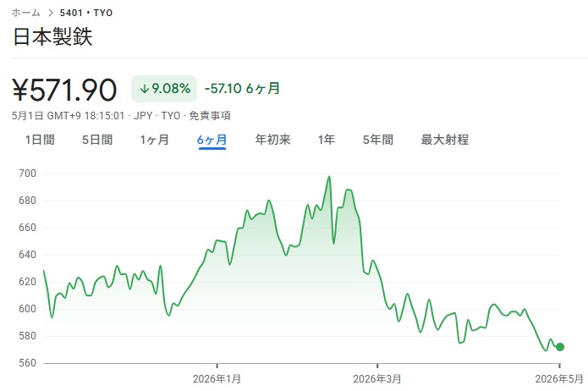This screenshot has width=588, height=391.
Task: Click the -57.10 6ヶ月 change text
Action: (242, 89)
